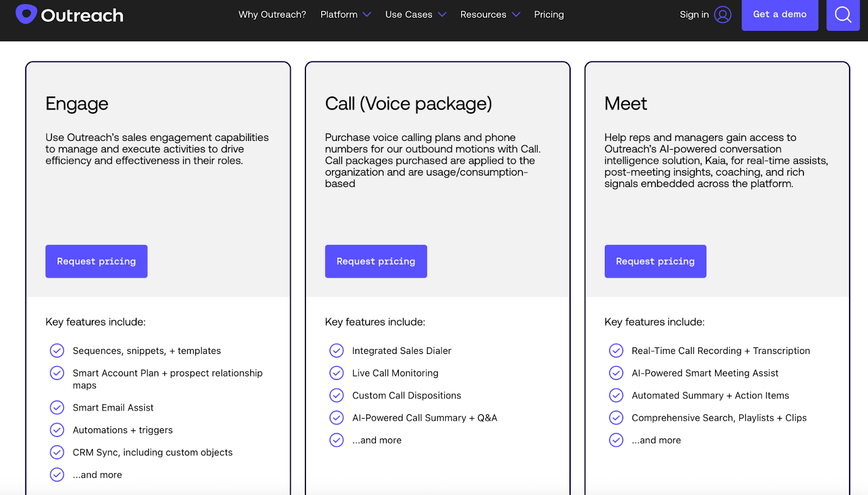Click 'Smart Email Assist' feature text
868x495 pixels.
pos(113,408)
